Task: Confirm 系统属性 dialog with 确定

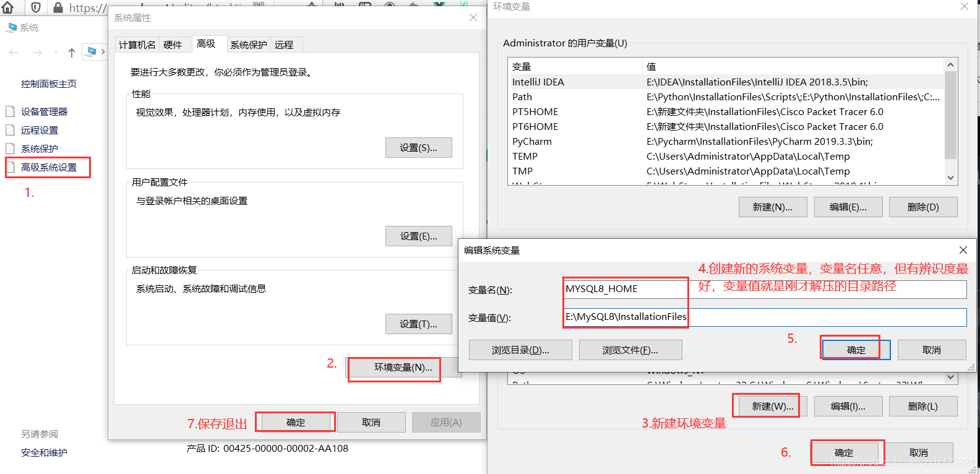Action: 296,422
